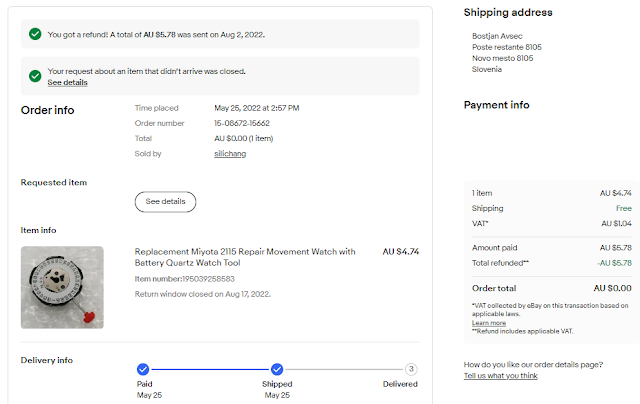
Task: Click the Payment info heading
Action: 497,105
